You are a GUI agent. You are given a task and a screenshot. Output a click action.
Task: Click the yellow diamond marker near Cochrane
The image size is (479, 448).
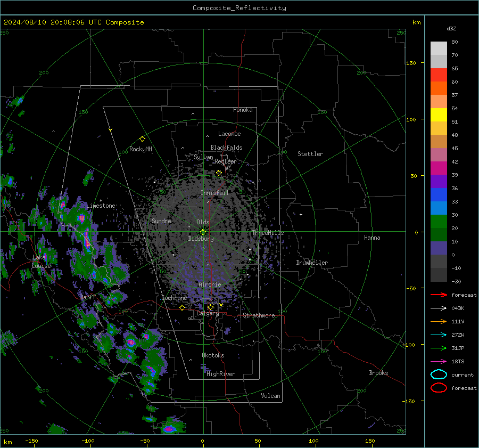pyautogui.click(x=182, y=307)
